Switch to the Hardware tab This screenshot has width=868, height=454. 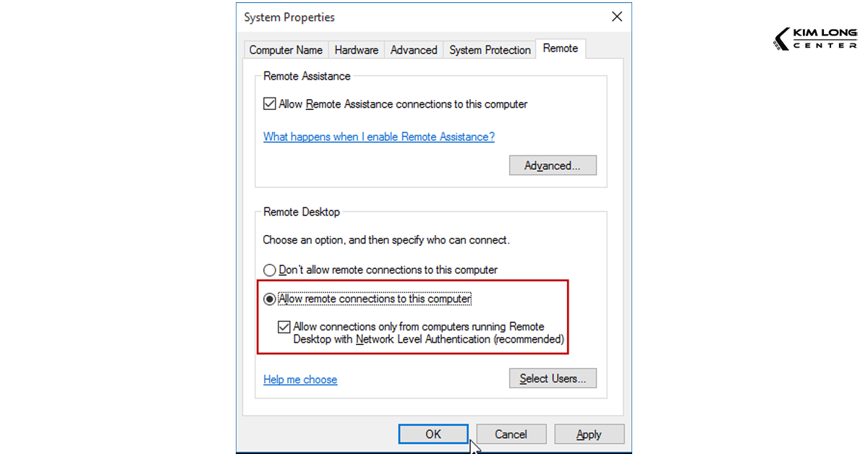pos(356,50)
